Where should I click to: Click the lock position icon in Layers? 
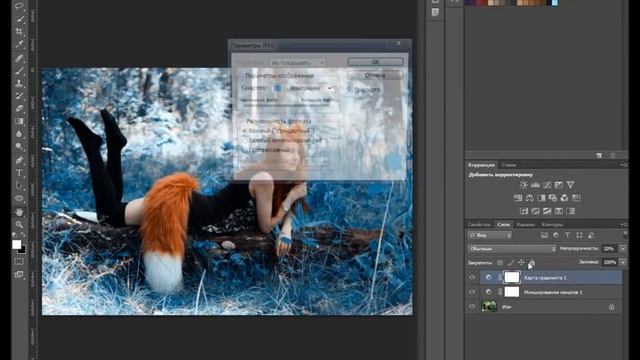point(521,262)
